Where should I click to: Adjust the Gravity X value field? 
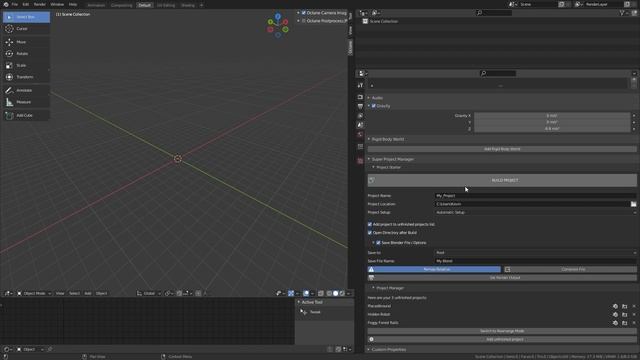552,116
